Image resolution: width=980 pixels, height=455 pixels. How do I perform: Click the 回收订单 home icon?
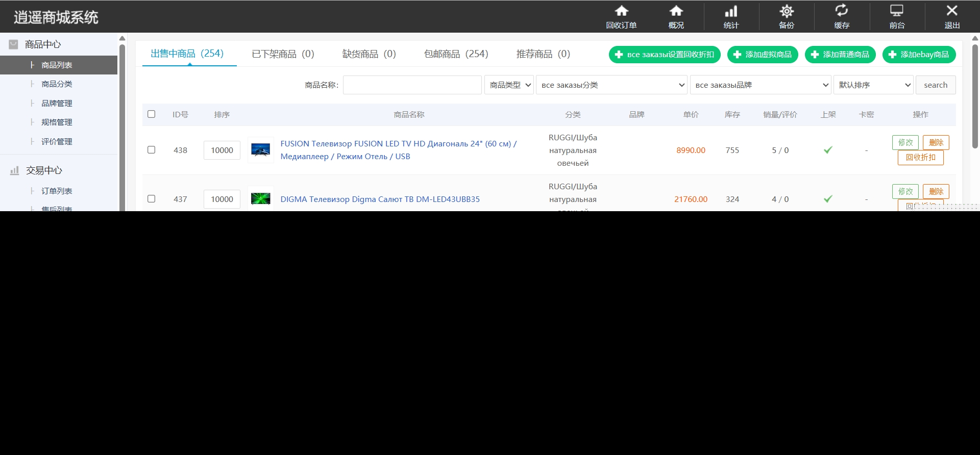(x=621, y=11)
